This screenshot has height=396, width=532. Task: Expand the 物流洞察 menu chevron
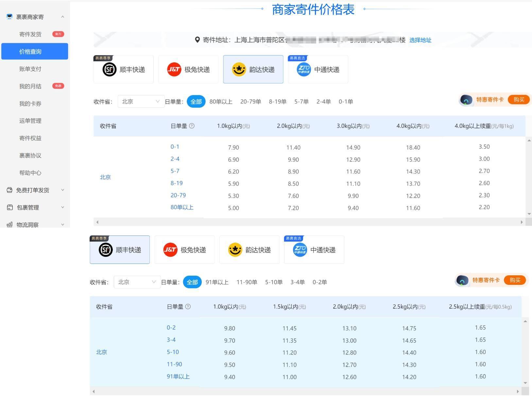62,224
